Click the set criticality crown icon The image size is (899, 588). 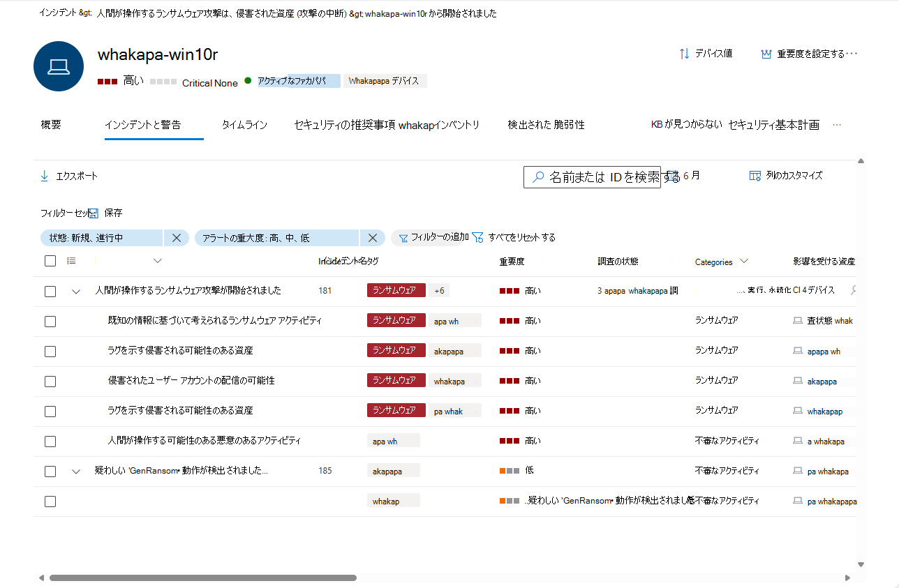pos(766,54)
